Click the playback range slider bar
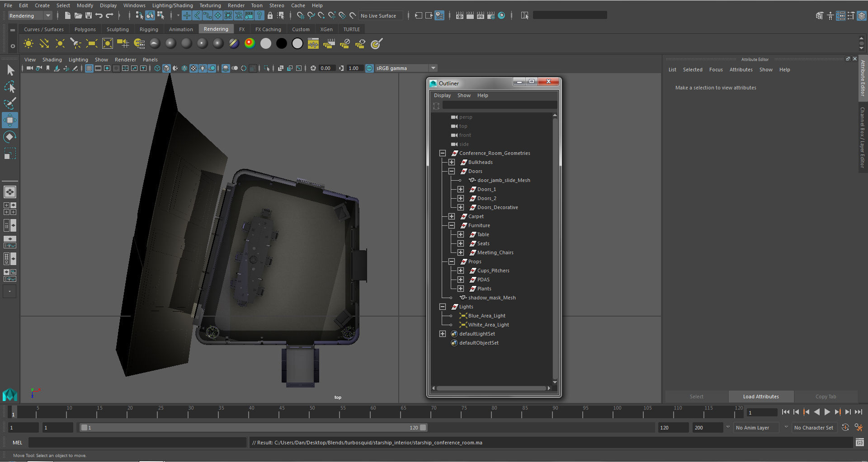868x462 pixels. click(253, 427)
